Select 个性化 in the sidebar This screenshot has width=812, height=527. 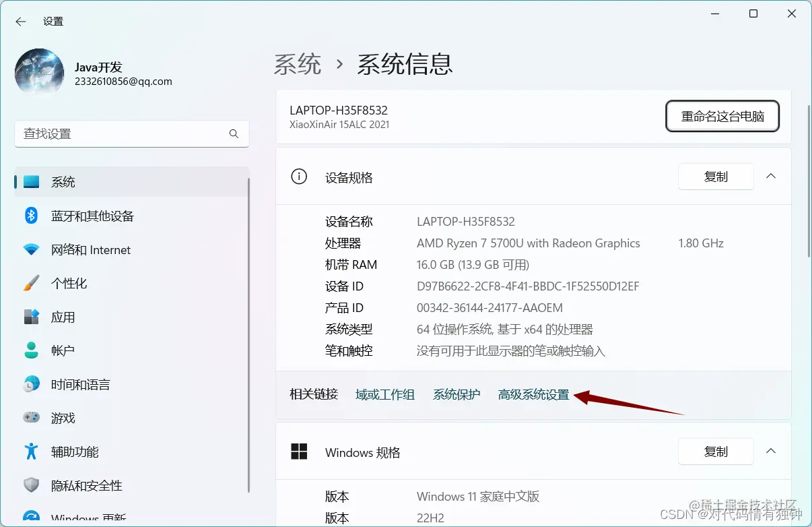pos(131,283)
